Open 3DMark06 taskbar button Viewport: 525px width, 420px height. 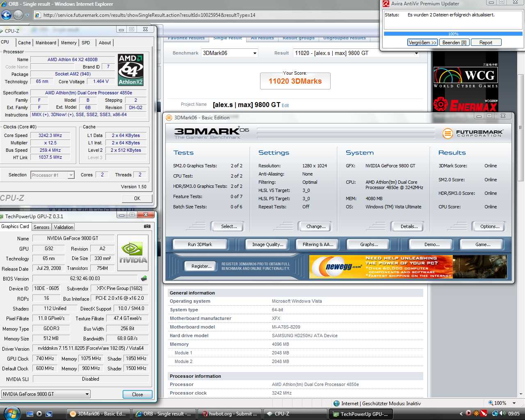98,414
